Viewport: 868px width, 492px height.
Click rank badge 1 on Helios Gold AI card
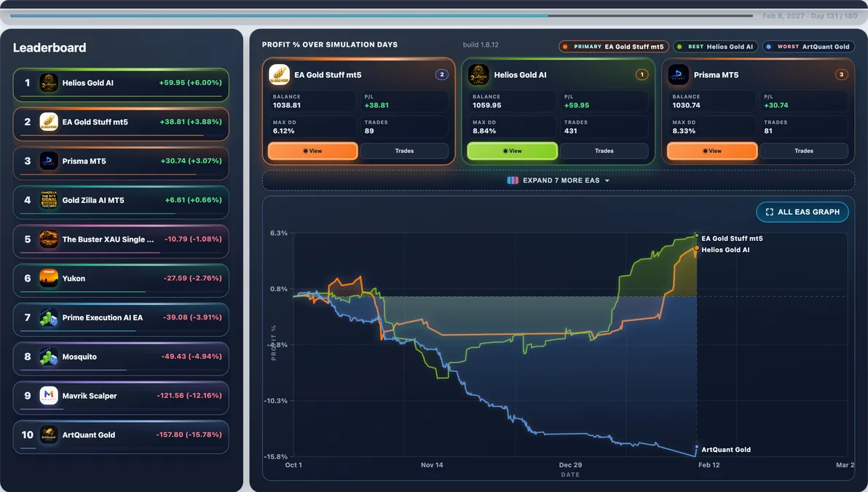[642, 75]
